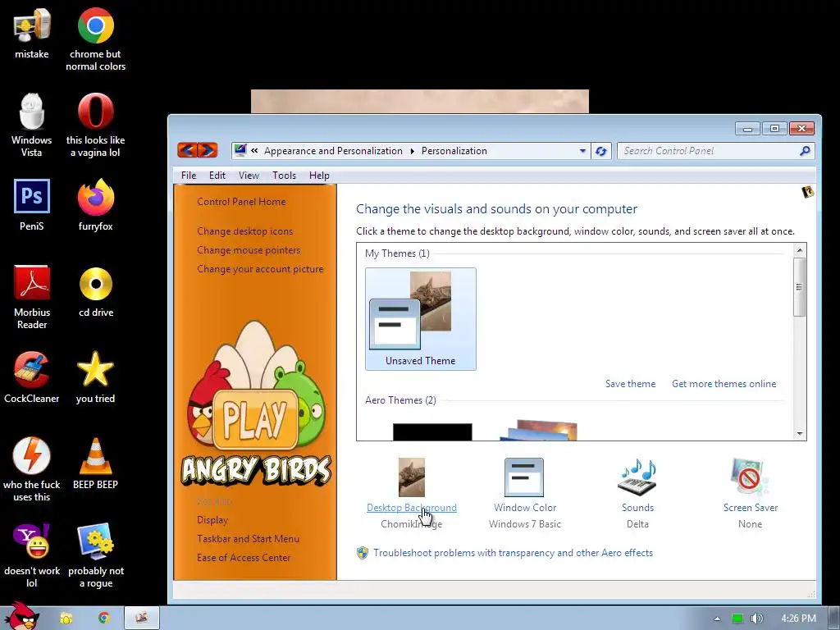Image resolution: width=840 pixels, height=630 pixels.
Task: Click Get more themes online
Action: point(724,384)
